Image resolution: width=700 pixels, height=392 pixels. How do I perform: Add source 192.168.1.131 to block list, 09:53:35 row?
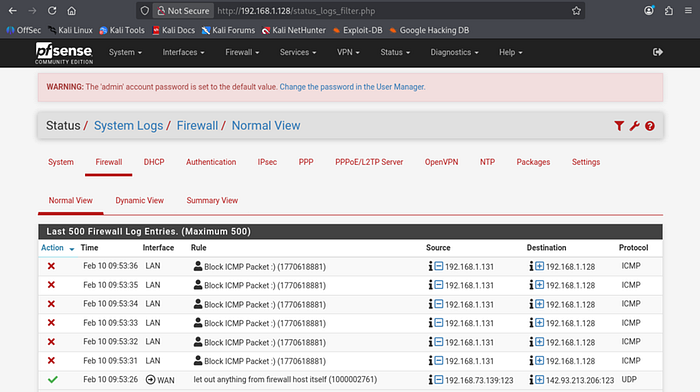[x=439, y=285]
